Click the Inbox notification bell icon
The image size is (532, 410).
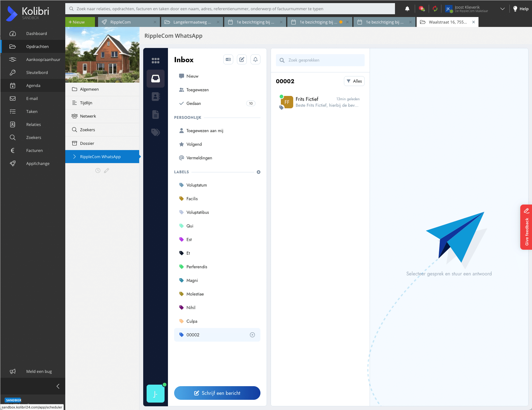click(x=255, y=59)
